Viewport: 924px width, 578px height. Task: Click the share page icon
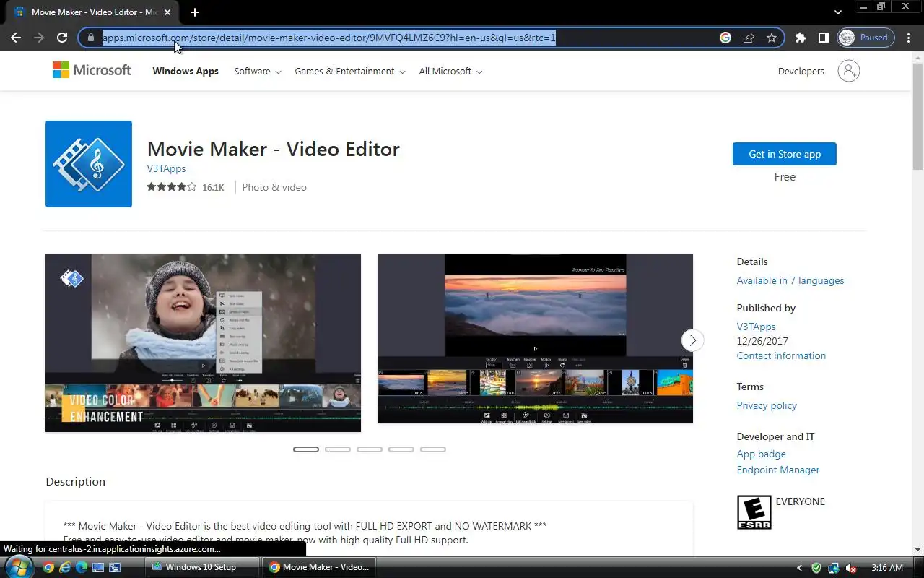click(x=749, y=38)
